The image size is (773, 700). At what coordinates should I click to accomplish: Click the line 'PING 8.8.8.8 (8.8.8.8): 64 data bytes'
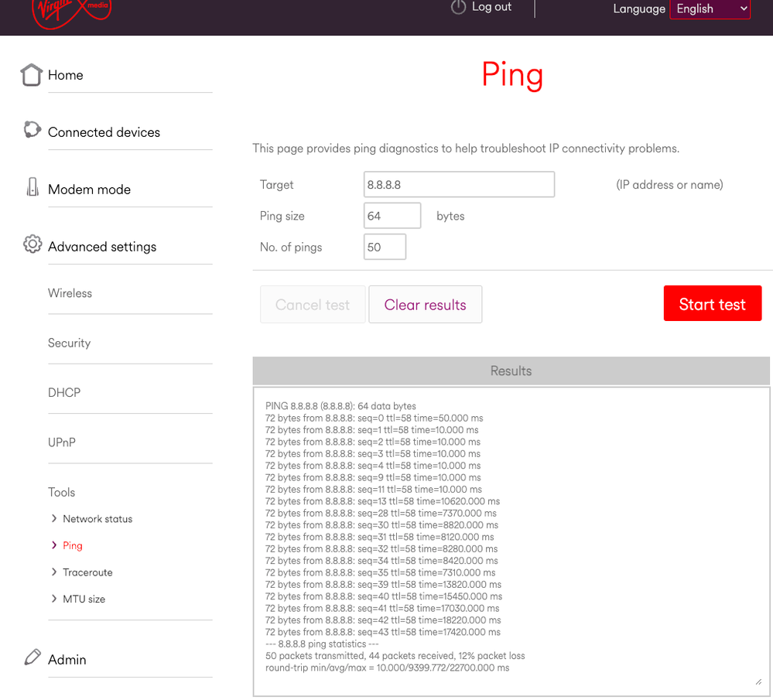340,406
